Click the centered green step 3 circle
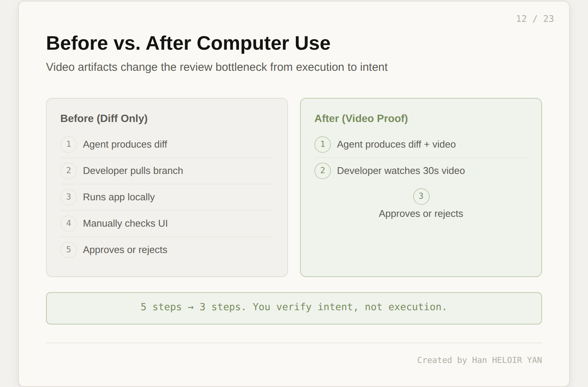The height and width of the screenshot is (387, 588). point(421,197)
